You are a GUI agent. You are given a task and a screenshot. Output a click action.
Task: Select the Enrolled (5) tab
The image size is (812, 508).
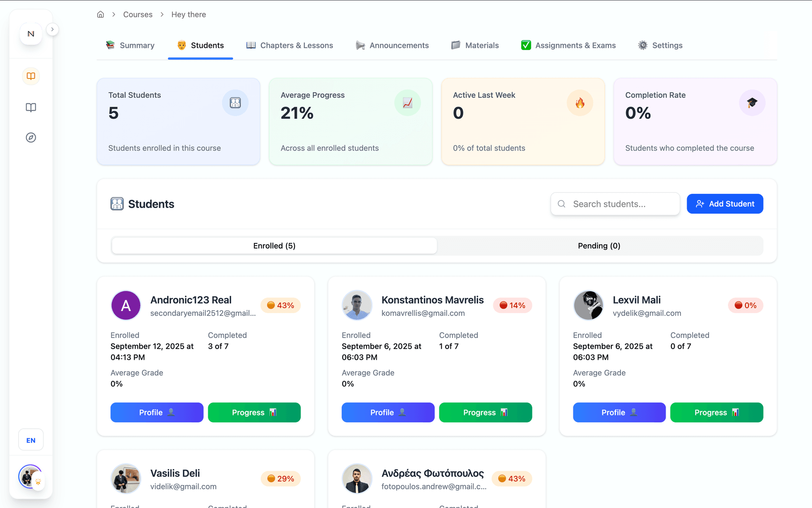[274, 246]
